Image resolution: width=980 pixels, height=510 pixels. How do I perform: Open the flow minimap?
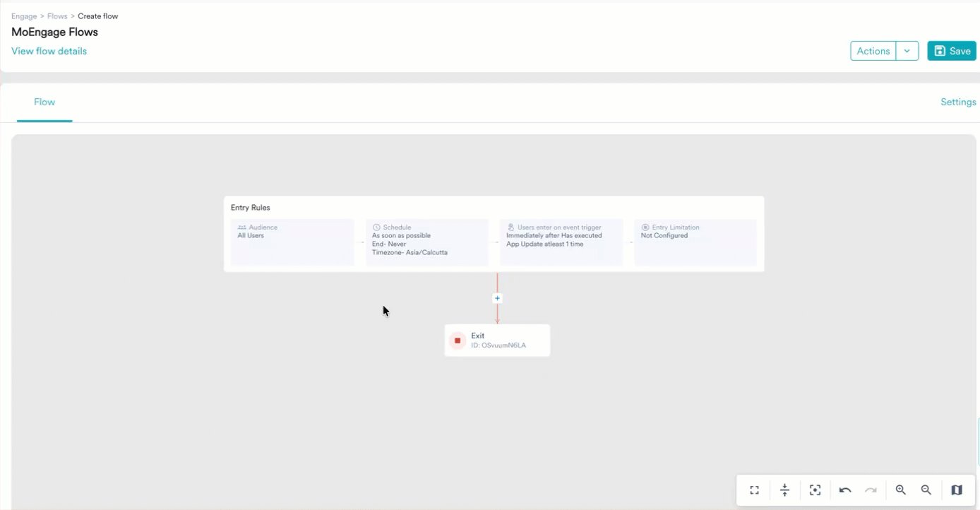(x=956, y=490)
